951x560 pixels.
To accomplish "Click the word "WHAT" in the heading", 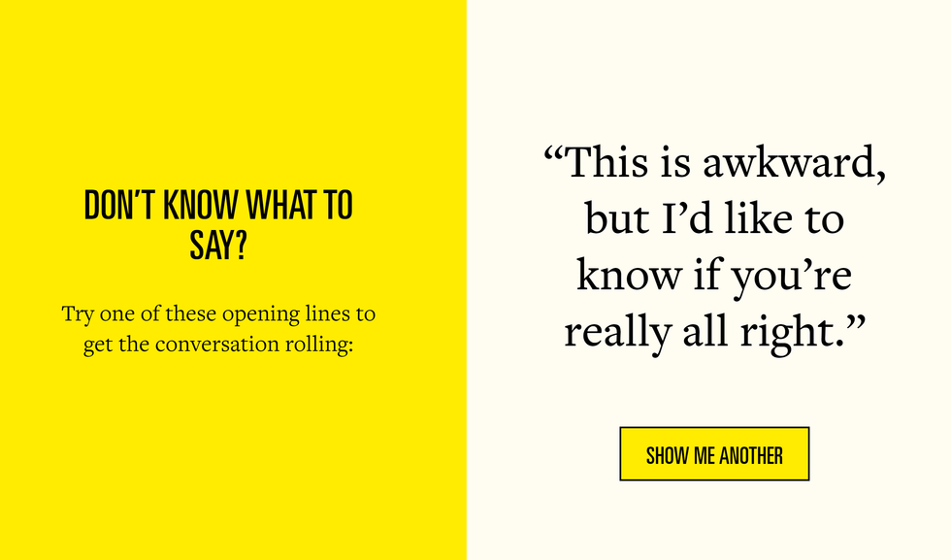I will [276, 205].
